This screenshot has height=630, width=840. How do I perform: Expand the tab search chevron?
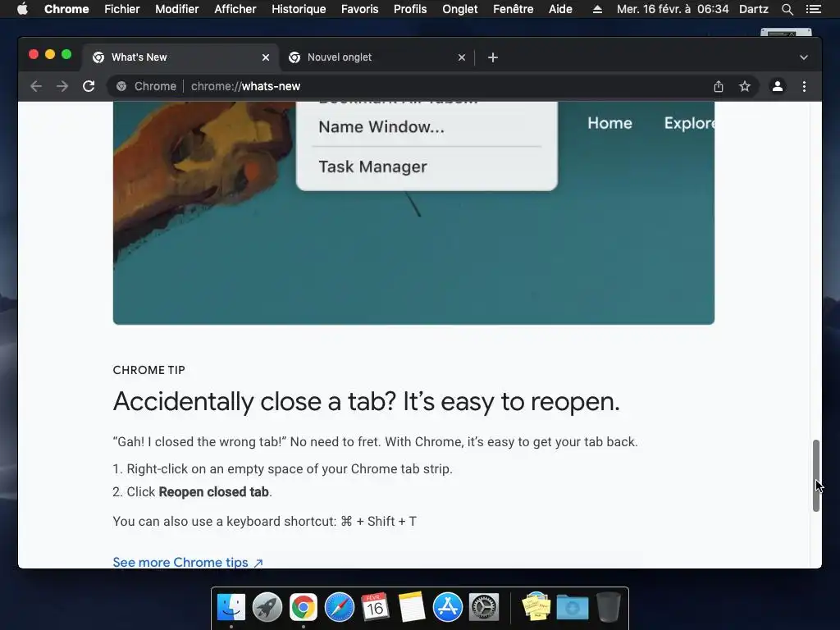tap(804, 57)
